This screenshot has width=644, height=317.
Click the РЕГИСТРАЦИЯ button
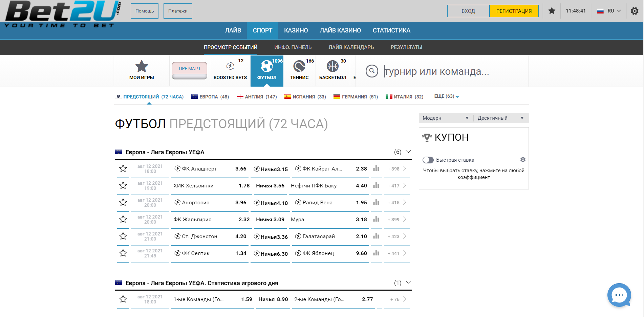tap(514, 11)
